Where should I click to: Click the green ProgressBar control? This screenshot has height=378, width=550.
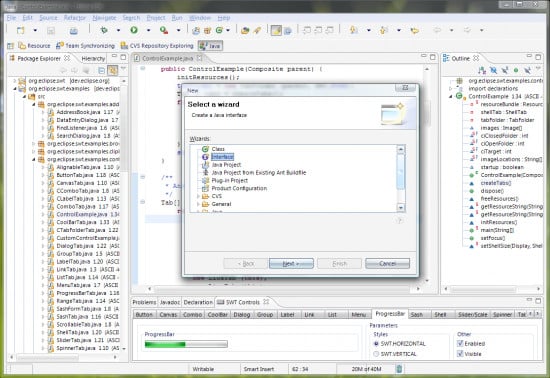(186, 344)
